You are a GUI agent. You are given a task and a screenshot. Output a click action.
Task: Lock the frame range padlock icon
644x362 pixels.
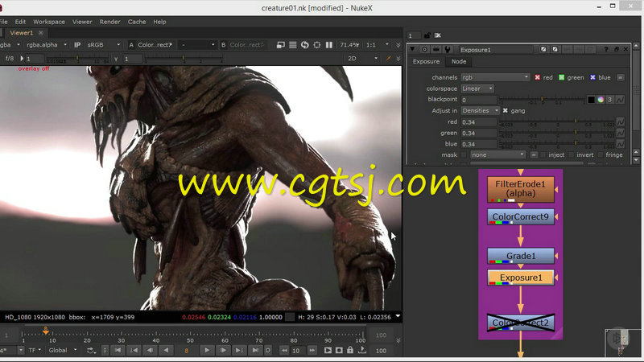coord(350,350)
